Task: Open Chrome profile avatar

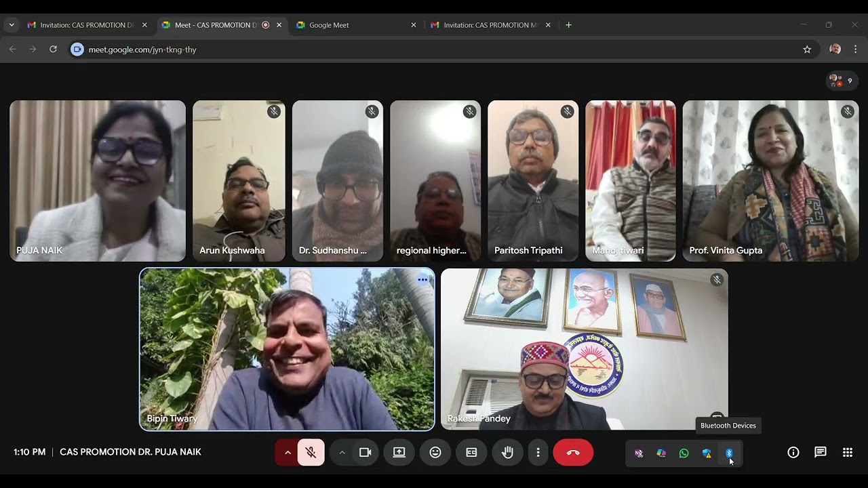Action: [x=835, y=49]
